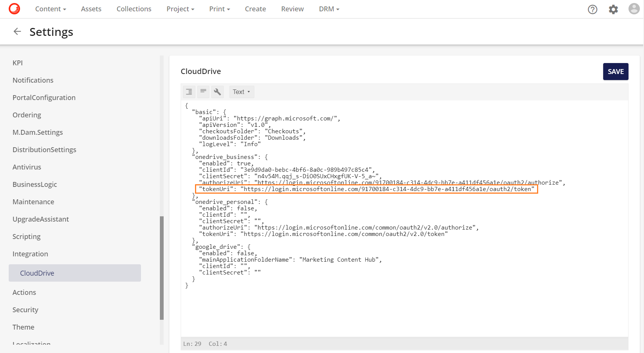The width and height of the screenshot is (644, 353).
Task: Open the Create page
Action: (x=255, y=9)
